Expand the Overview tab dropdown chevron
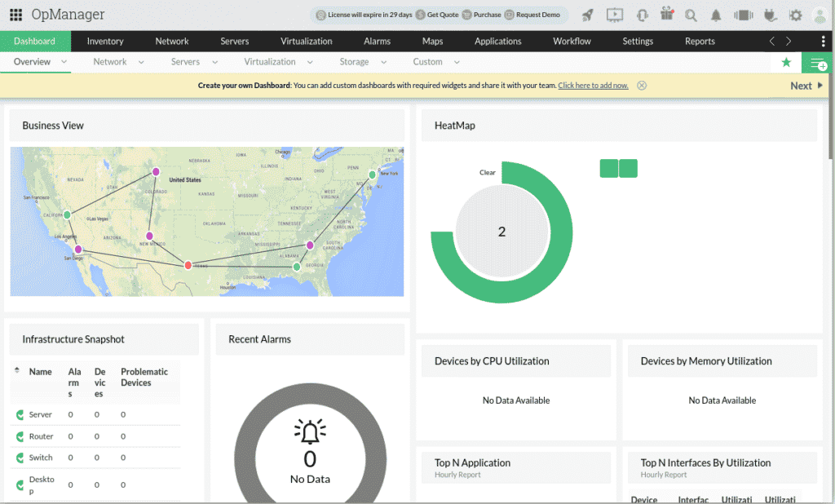This screenshot has height=504, width=835. tap(64, 62)
